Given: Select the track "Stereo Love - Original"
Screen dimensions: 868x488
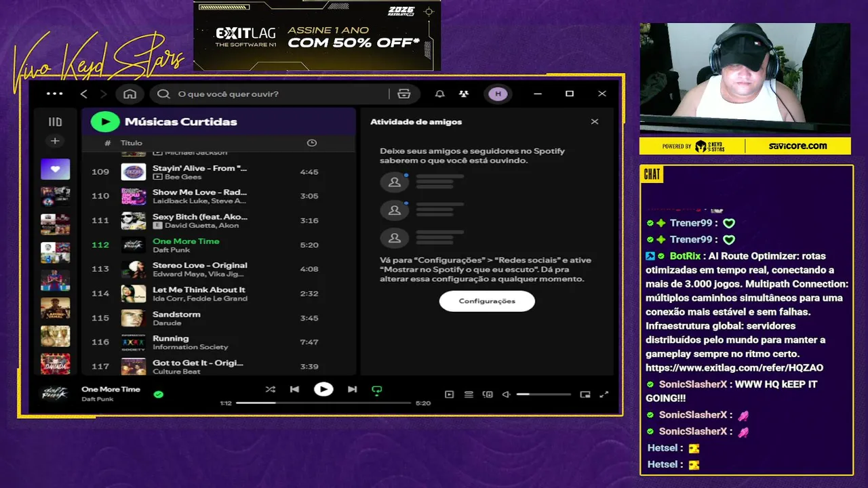Looking at the screenshot, I should coord(218,269).
